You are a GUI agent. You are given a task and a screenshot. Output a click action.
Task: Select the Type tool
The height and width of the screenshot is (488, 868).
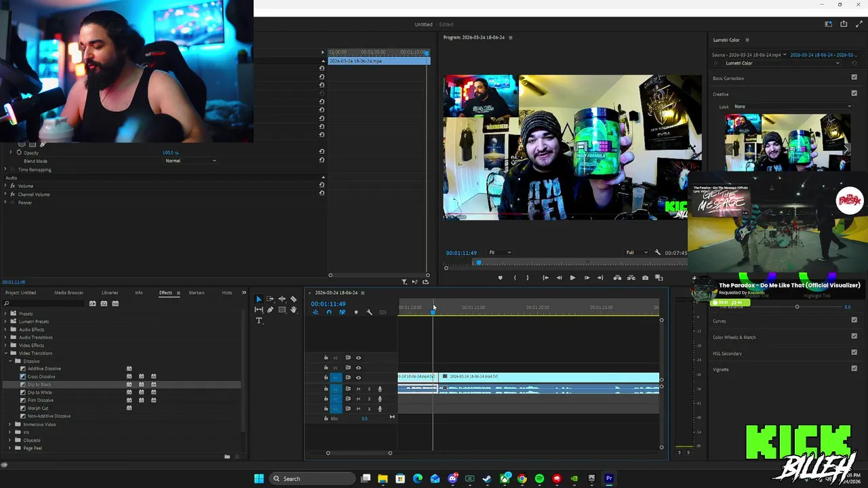tap(258, 321)
